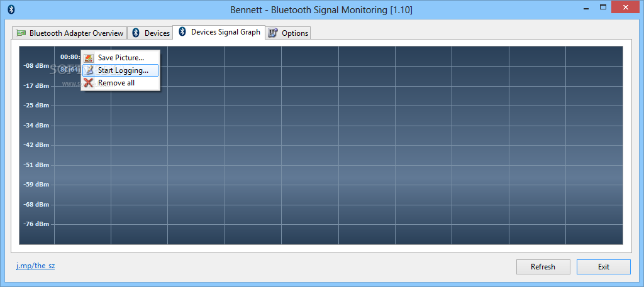This screenshot has height=287, width=644.
Task: Click the Exit button
Action: 603,267
